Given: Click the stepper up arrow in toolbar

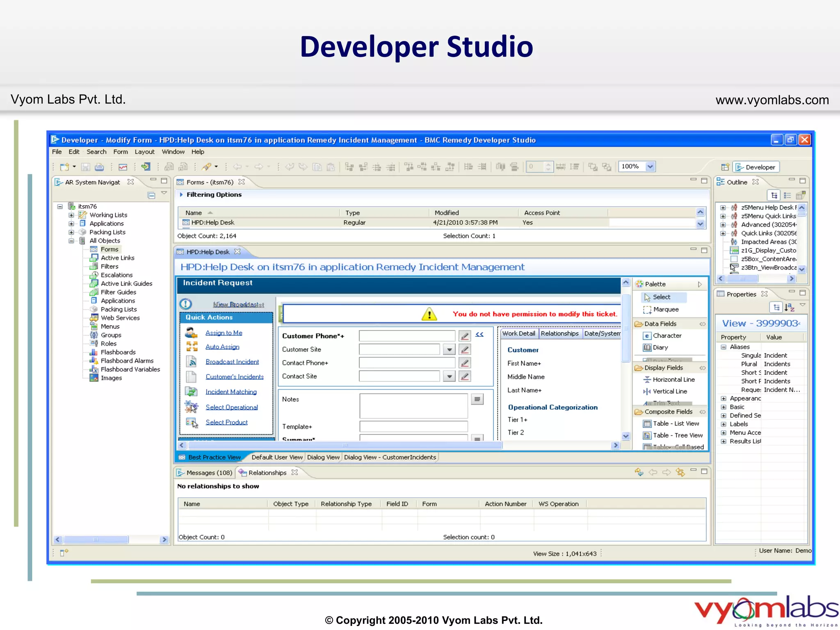Looking at the screenshot, I should coord(548,164).
